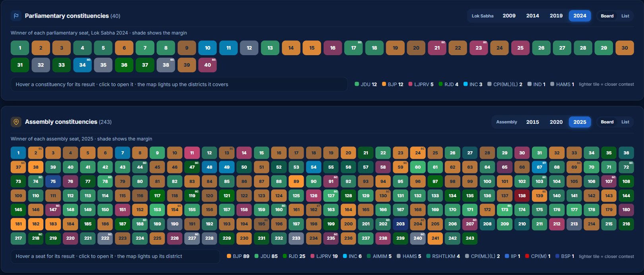Image resolution: width=644 pixels, height=275 pixels.
Task: Click LJPRV 19 in assembly legend
Action: coord(324,256)
